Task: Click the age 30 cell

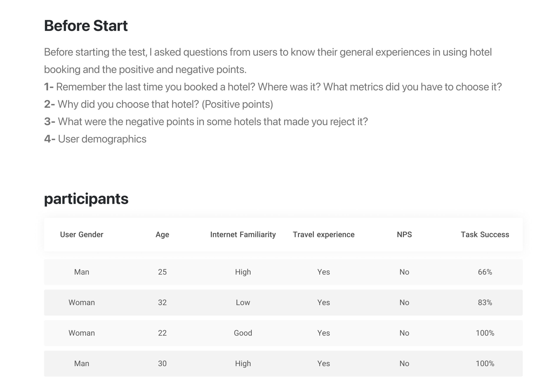Action: click(162, 363)
